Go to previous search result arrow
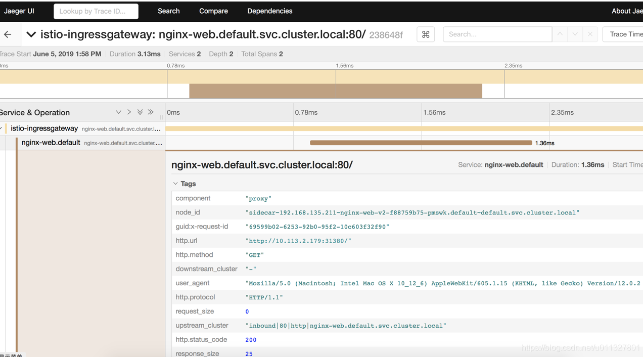 click(x=560, y=34)
